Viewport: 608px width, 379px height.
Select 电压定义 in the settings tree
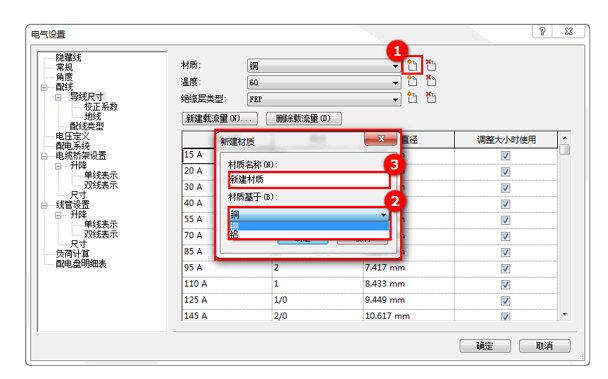click(73, 136)
